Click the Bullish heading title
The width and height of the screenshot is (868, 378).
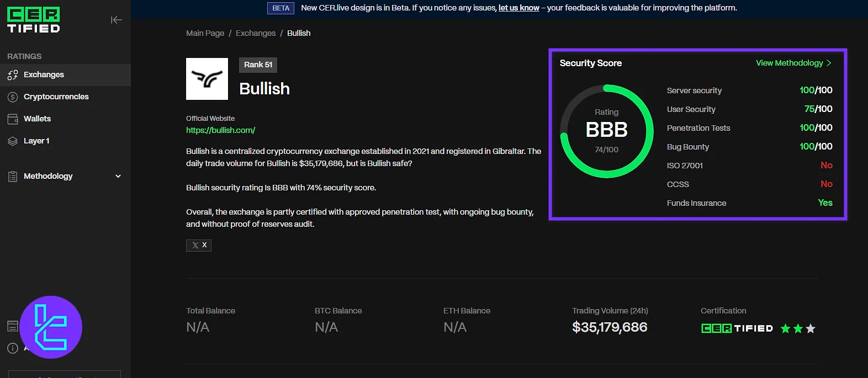(264, 88)
